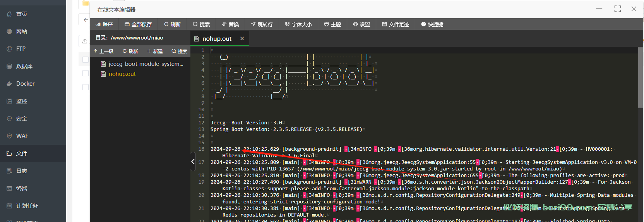Viewport: 644px width, 222px height.
Task: Open File footprint (文件足迹)
Action: point(396,24)
